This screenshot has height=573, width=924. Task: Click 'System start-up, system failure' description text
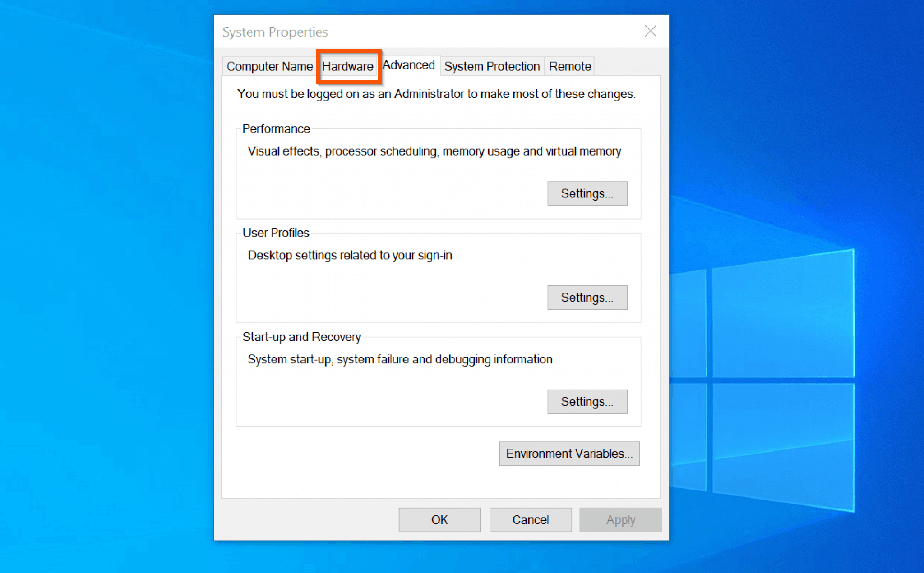[x=400, y=359]
